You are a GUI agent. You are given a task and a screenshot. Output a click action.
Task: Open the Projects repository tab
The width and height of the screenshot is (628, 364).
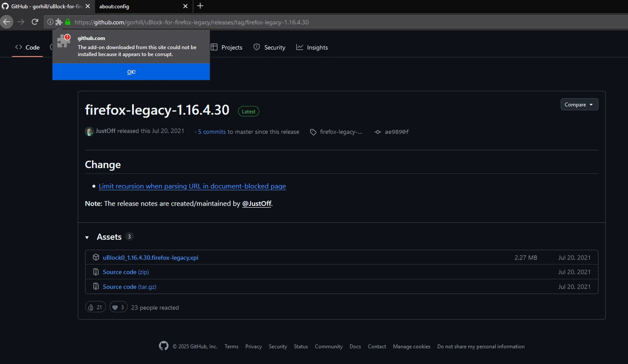point(226,47)
